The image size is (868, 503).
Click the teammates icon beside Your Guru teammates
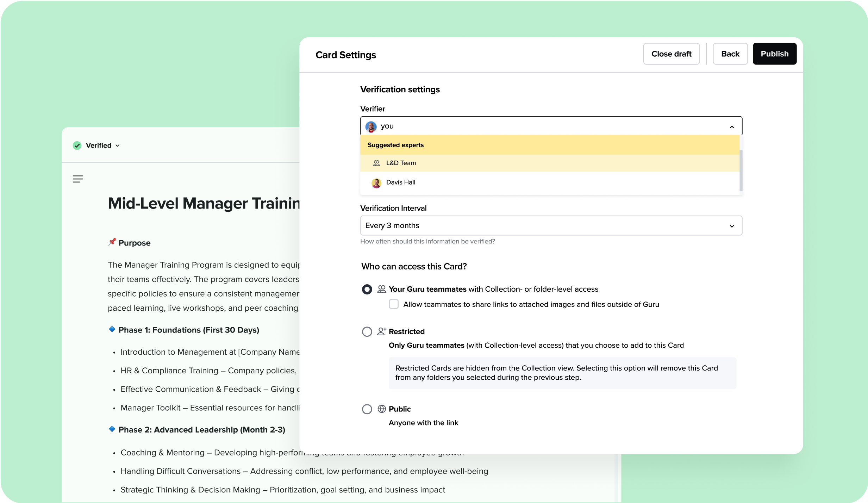tap(382, 289)
